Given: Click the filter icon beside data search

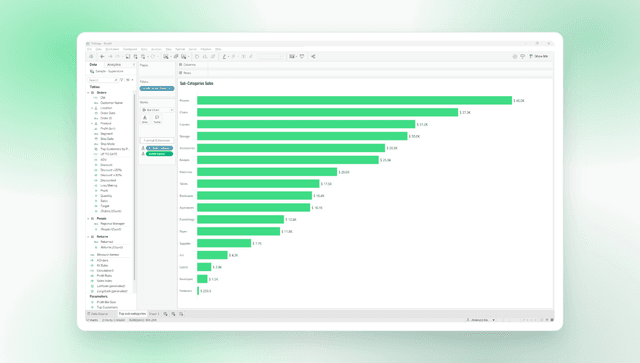Looking at the screenshot, I should [x=122, y=80].
